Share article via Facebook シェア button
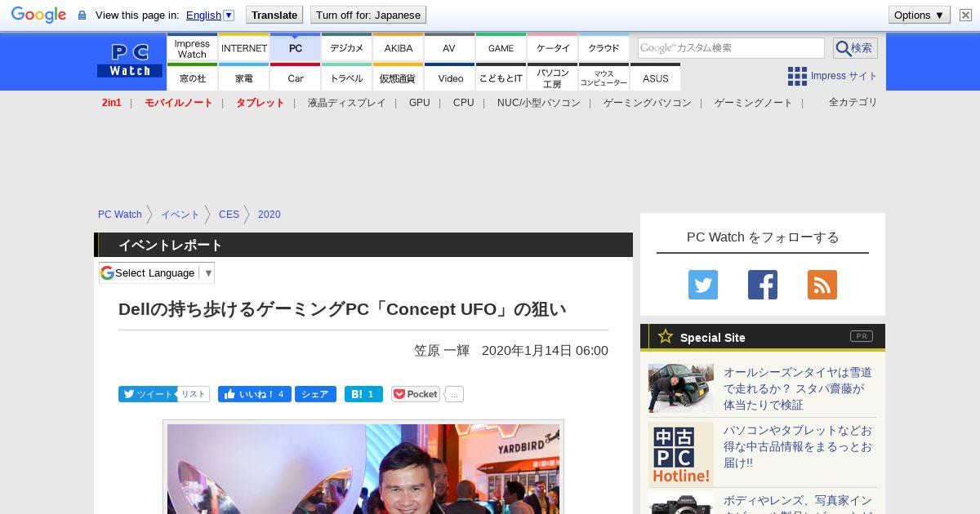 click(315, 394)
